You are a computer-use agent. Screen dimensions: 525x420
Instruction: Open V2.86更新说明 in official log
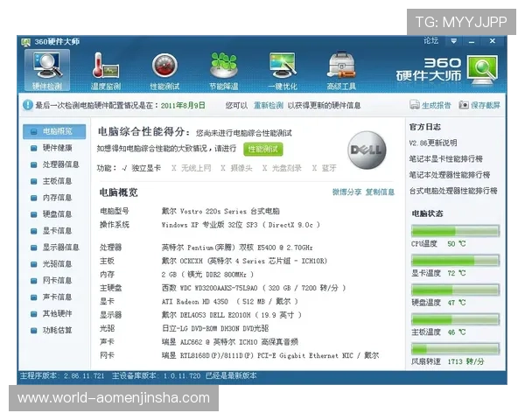click(x=432, y=143)
